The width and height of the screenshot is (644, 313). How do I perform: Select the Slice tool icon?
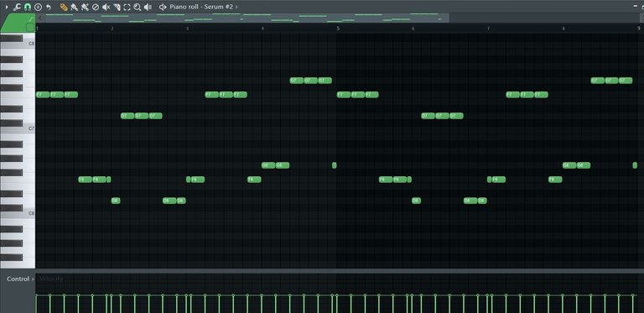pyautogui.click(x=117, y=7)
